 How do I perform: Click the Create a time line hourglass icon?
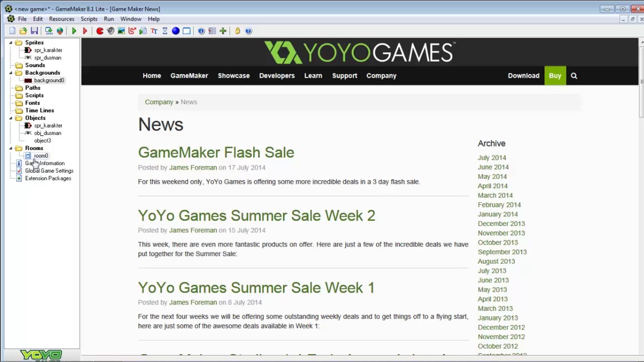[x=165, y=31]
